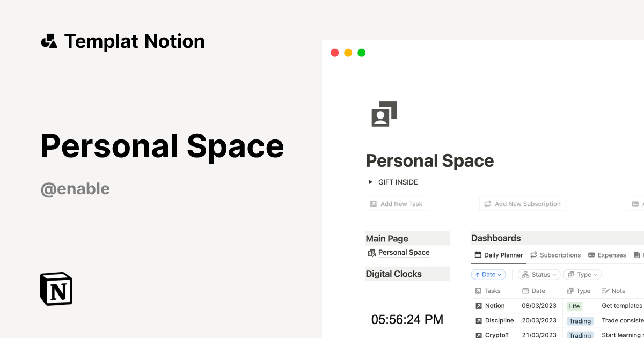This screenshot has height=338, width=644.
Task: Click the 20/03/2023 date cell
Action: click(x=539, y=321)
